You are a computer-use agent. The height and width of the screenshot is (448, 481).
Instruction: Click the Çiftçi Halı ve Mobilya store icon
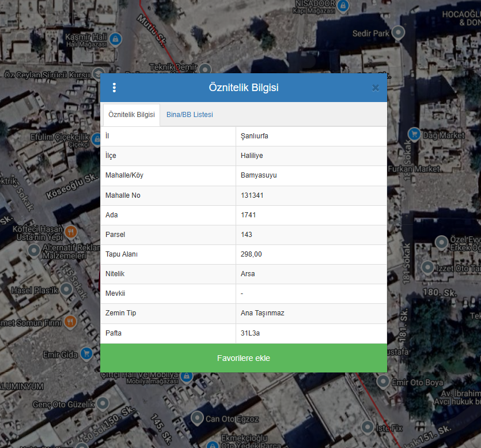[x=186, y=377]
